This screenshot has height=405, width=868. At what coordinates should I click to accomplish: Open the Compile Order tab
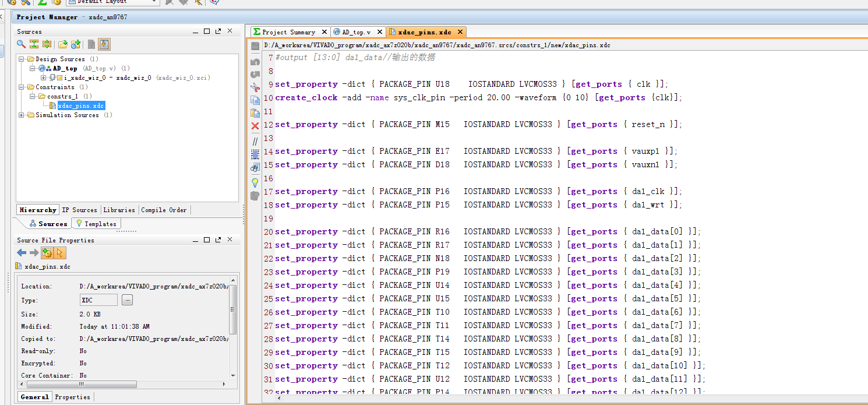coord(164,210)
